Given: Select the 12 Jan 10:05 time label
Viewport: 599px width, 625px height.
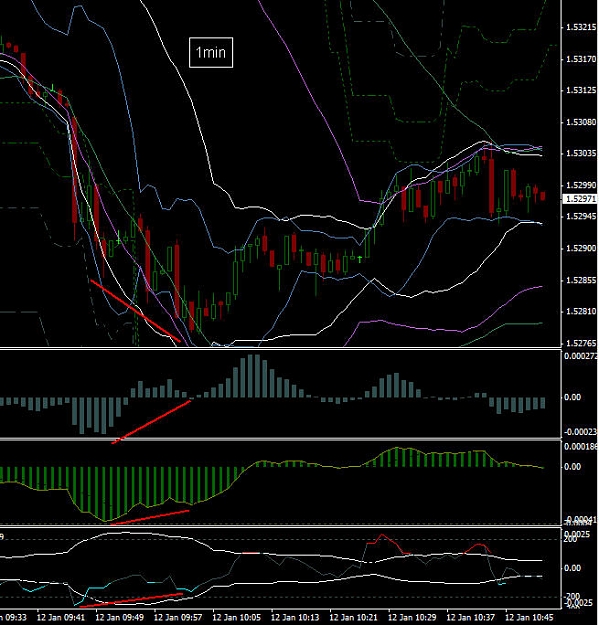Looking at the screenshot, I should pyautogui.click(x=236, y=617).
